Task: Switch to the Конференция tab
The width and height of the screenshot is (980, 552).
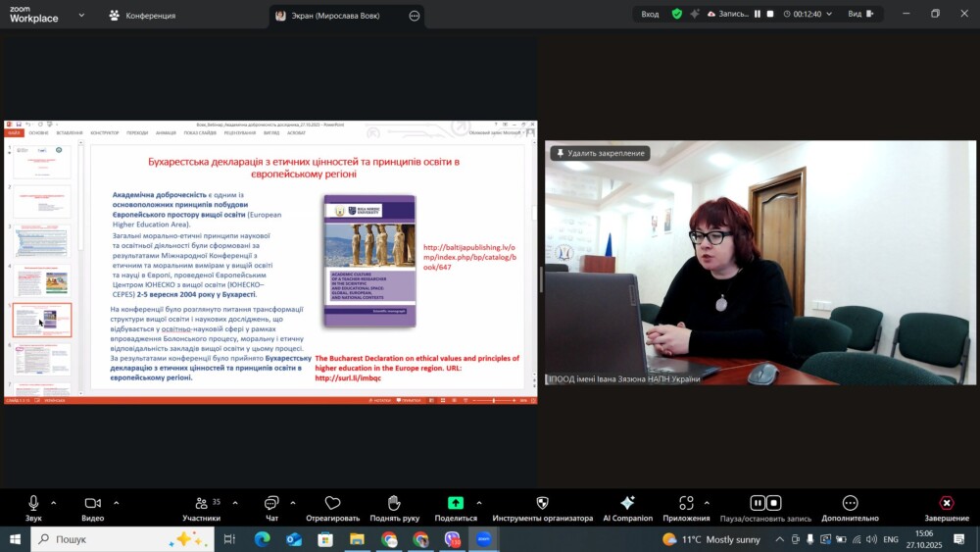Action: click(x=143, y=16)
